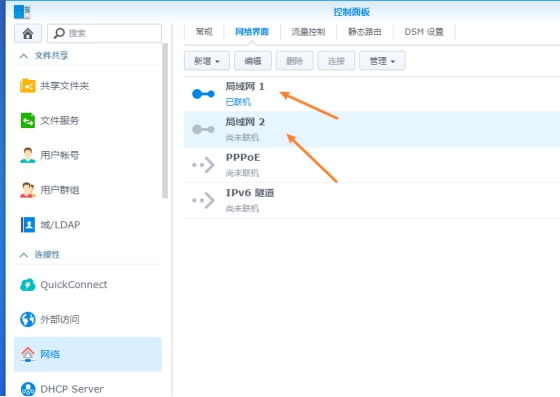Select the 用户帐号 user icon
560x397 pixels.
tap(28, 155)
